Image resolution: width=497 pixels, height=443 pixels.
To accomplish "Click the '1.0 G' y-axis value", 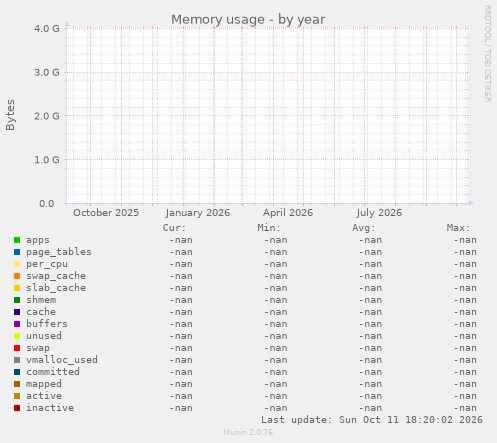I will point(47,160).
